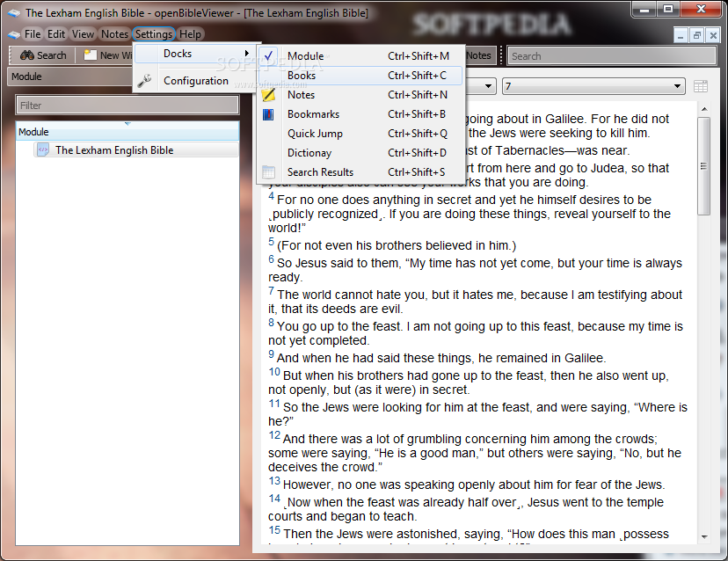Click verse number 10 link

coord(274,372)
